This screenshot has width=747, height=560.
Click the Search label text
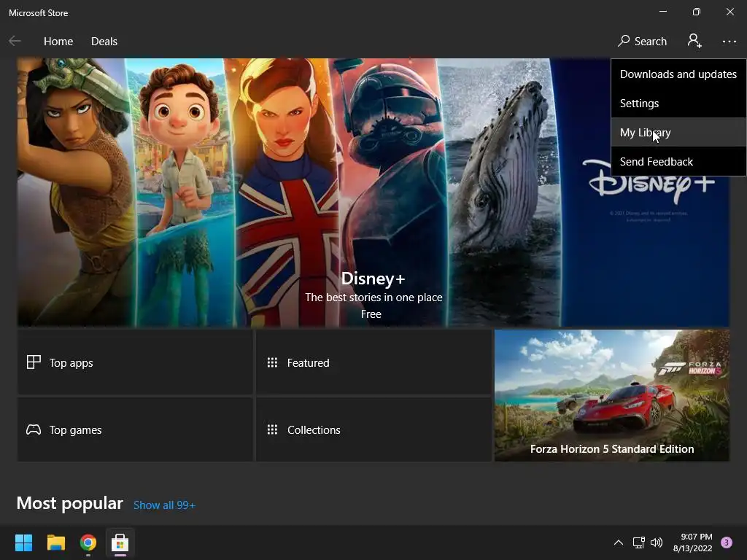point(650,42)
